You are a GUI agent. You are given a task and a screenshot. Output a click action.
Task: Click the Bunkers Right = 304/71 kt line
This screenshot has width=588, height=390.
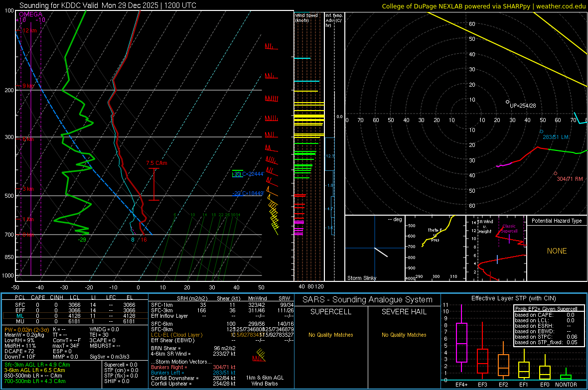pyautogui.click(x=193, y=367)
